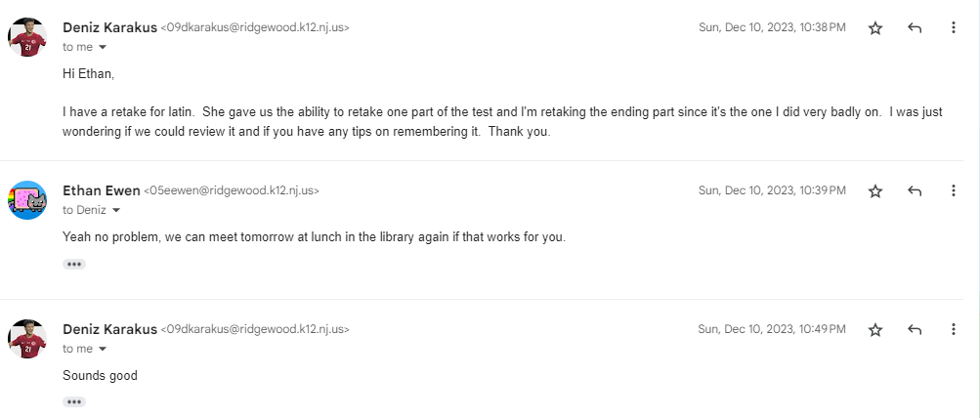The height and width of the screenshot is (418, 980).
Task: Click the 'Sounds good' message body
Action: coord(100,375)
